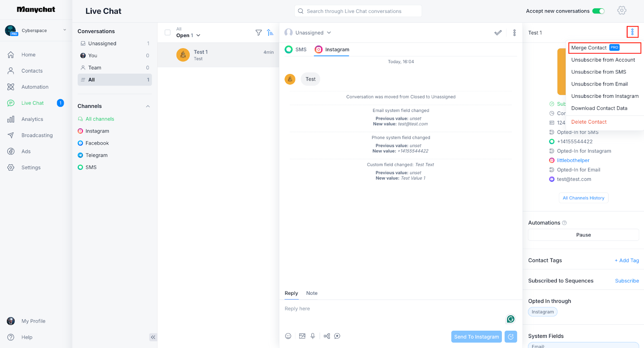Click the saved replies chat-bubble icon

[x=337, y=336]
